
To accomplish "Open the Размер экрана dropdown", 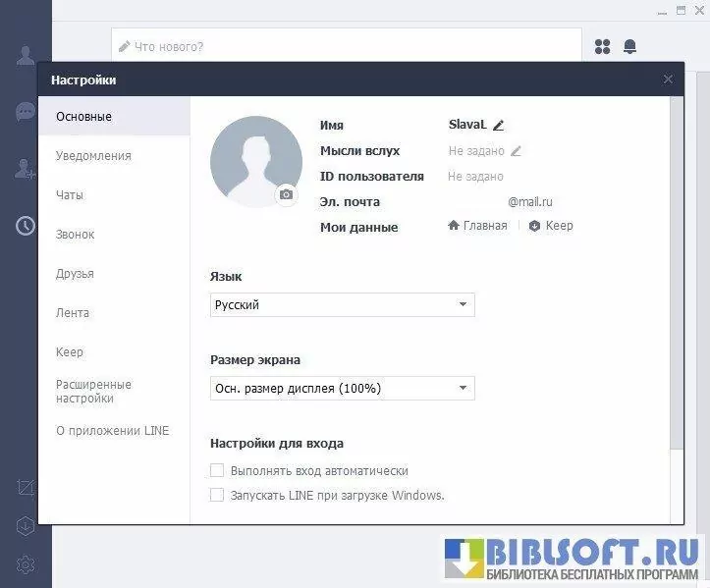I will coord(343,389).
